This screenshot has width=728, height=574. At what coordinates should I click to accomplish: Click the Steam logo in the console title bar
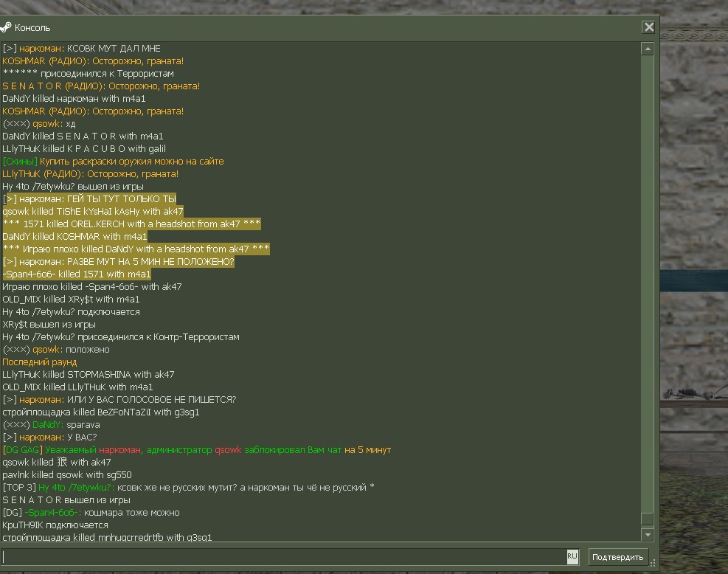(6, 27)
